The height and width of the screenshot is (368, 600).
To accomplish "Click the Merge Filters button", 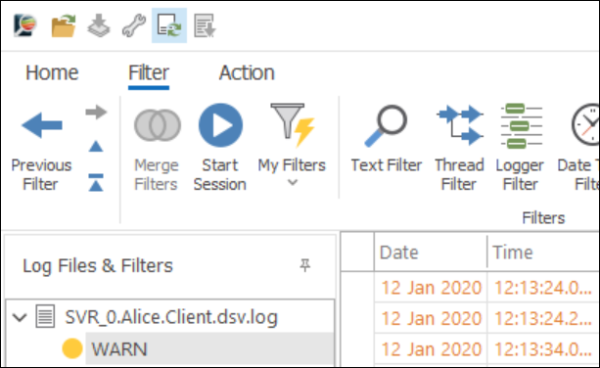I will [157, 149].
